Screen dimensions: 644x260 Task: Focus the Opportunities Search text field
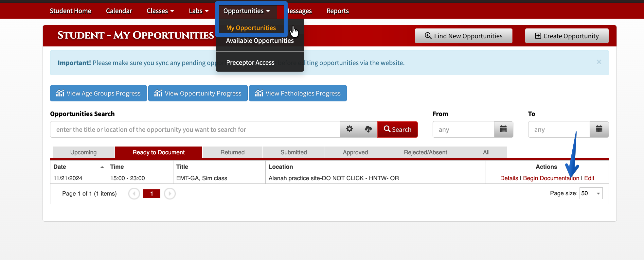tap(195, 129)
